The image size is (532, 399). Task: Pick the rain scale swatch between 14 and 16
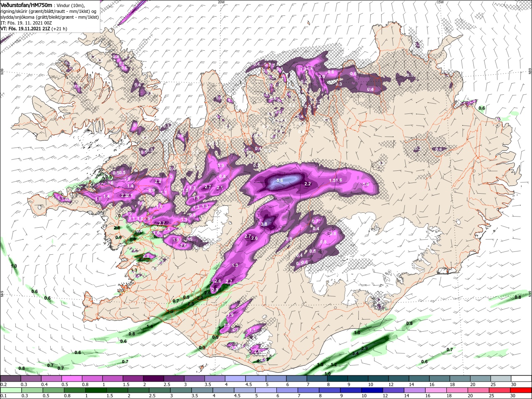(414, 391)
